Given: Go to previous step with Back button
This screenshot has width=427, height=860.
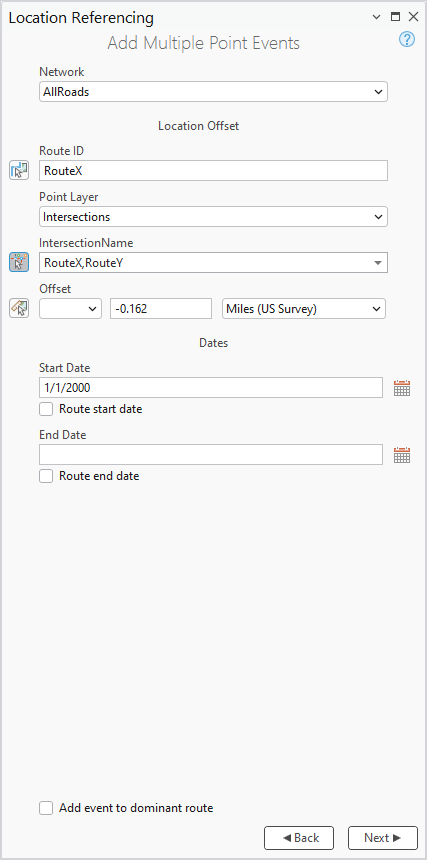Looking at the screenshot, I should (x=299, y=838).
